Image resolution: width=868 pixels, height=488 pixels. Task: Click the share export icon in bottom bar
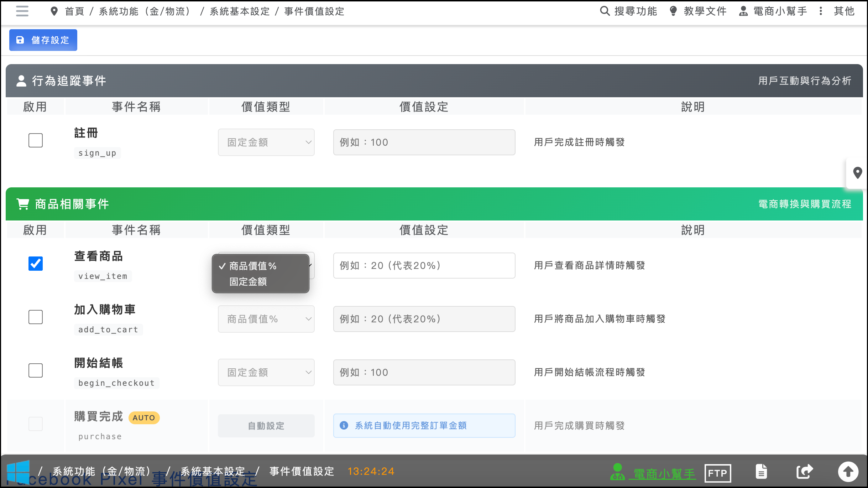805,472
